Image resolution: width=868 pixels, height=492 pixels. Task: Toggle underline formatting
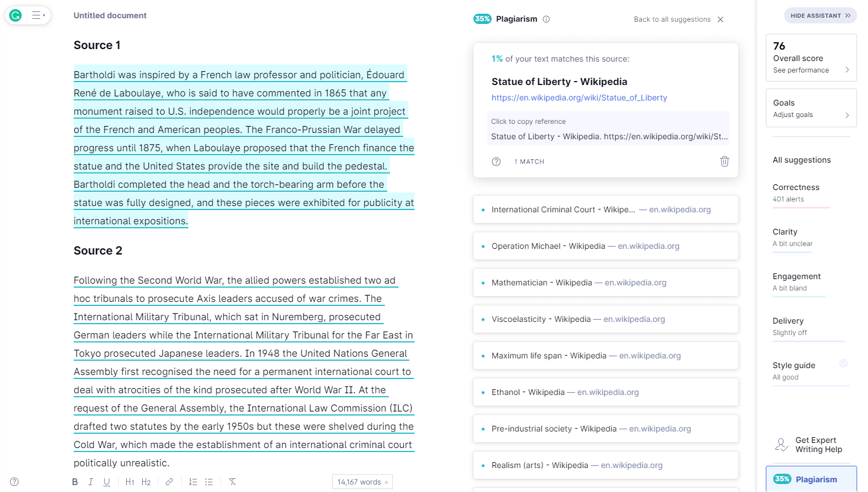tap(107, 482)
